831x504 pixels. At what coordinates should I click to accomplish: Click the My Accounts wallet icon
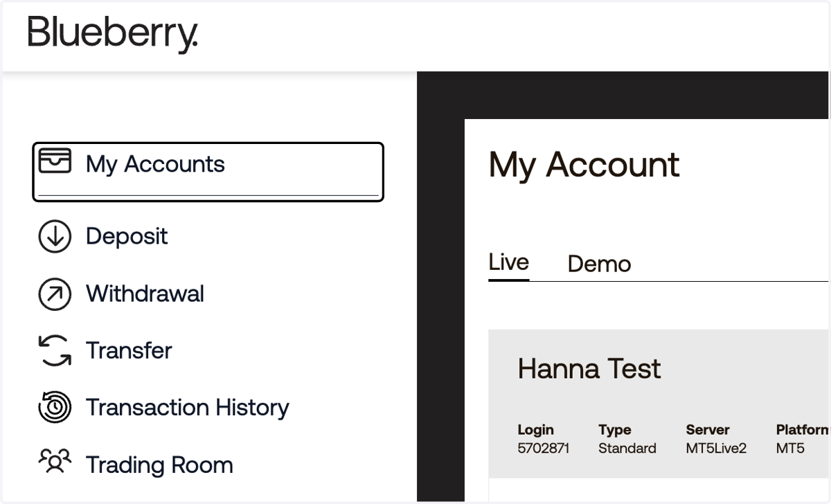pos(55,160)
